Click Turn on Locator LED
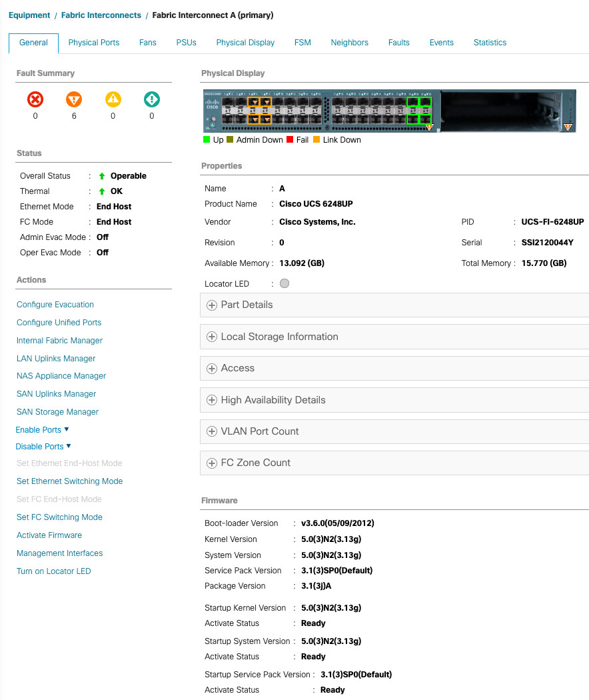Image resolution: width=589 pixels, height=700 pixels. click(x=53, y=571)
